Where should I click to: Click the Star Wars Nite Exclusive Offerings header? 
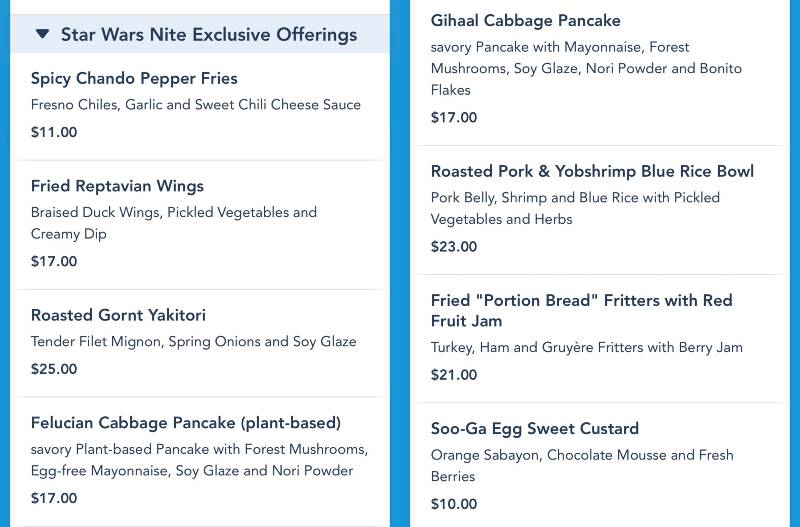pyautogui.click(x=199, y=34)
